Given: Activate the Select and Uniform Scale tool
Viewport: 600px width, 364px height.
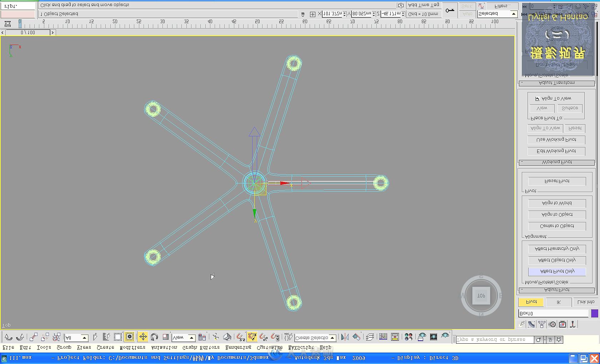Looking at the screenshot, I should click(165, 337).
